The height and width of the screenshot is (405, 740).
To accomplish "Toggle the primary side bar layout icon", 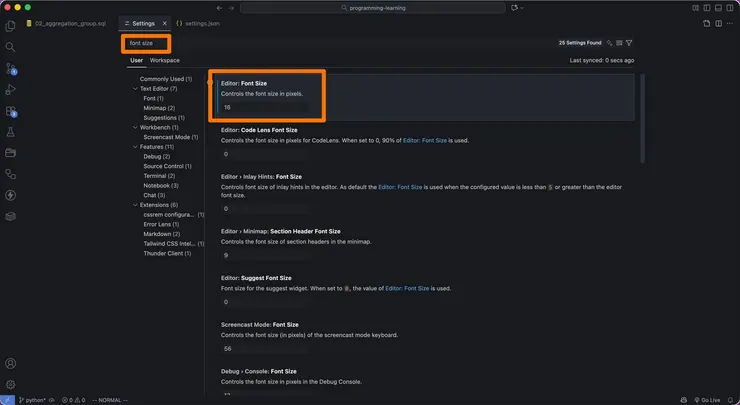I will pos(706,8).
